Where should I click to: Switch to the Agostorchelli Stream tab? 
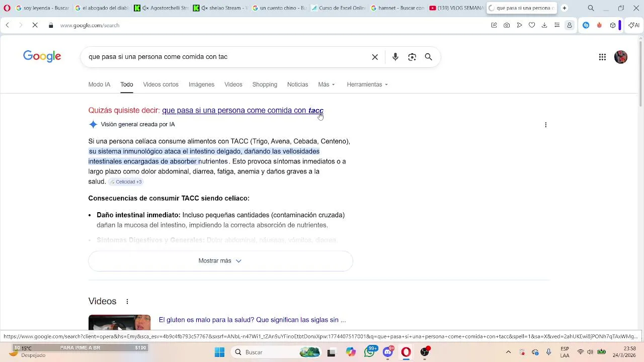pos(162,8)
